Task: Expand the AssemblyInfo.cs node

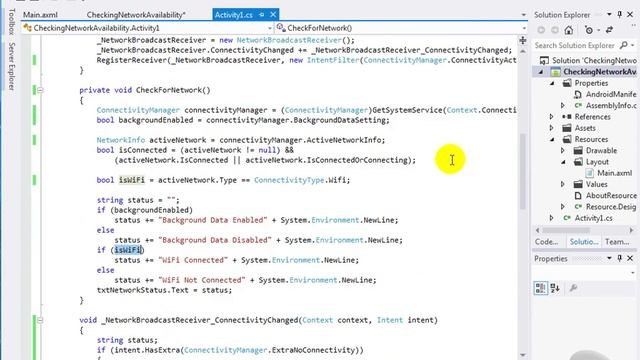Action: (563, 106)
